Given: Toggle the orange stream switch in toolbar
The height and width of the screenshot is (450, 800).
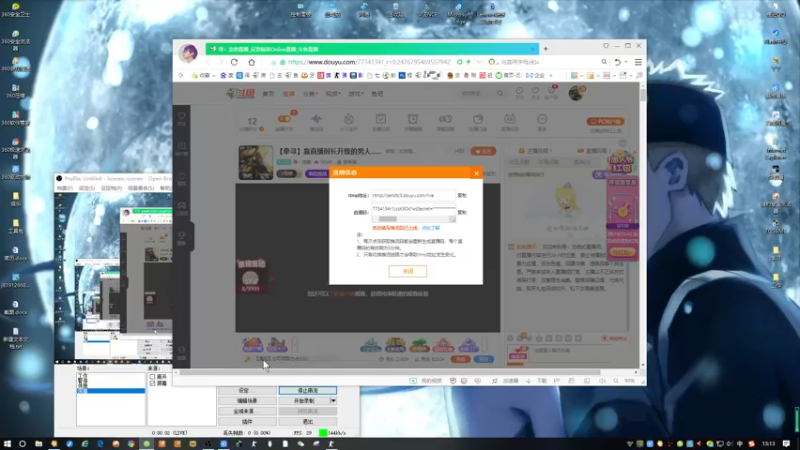Looking at the screenshot, I should tap(284, 119).
